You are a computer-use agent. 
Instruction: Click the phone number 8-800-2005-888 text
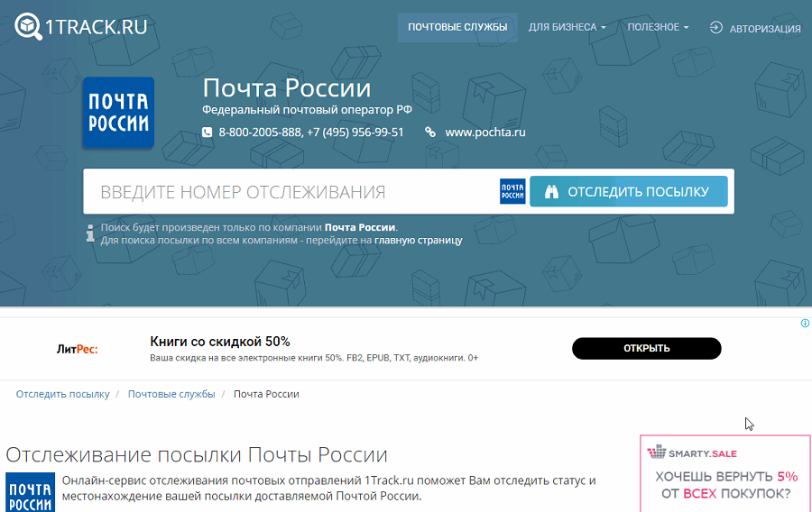(x=260, y=133)
